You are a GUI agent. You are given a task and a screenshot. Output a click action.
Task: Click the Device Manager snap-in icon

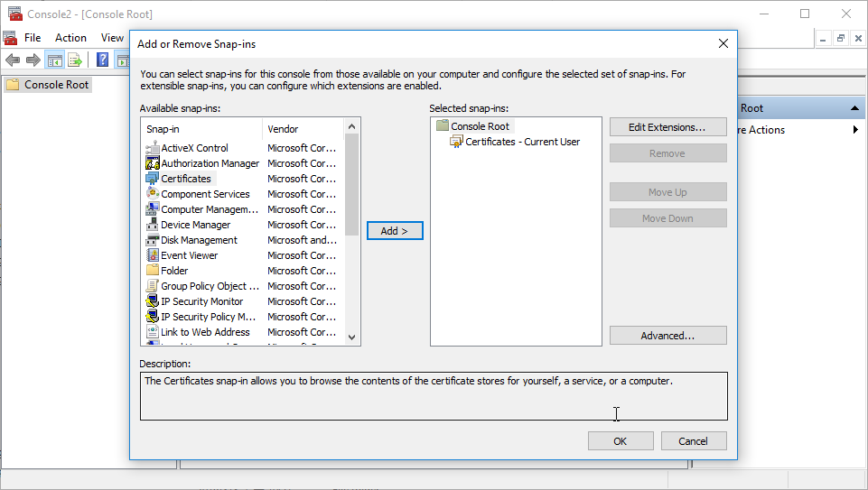153,225
